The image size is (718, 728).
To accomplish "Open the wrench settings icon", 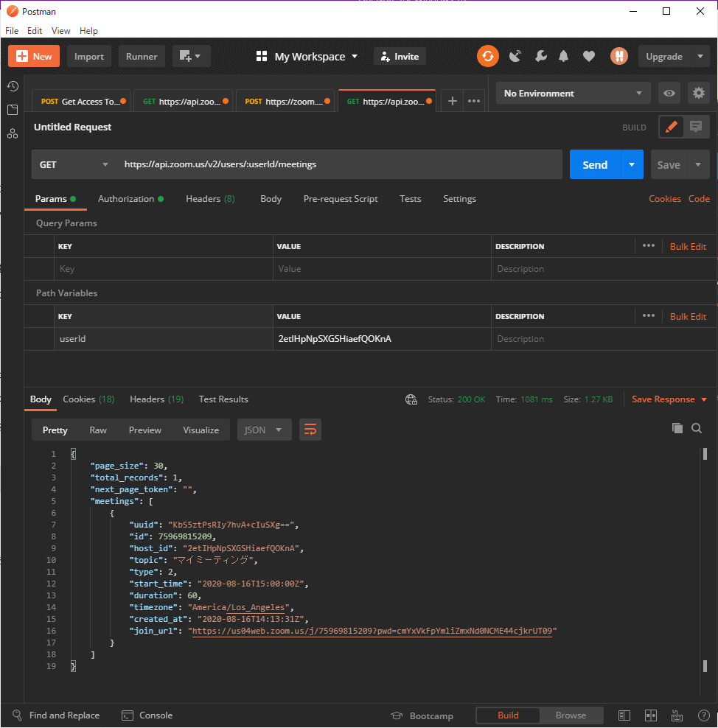I will point(540,56).
